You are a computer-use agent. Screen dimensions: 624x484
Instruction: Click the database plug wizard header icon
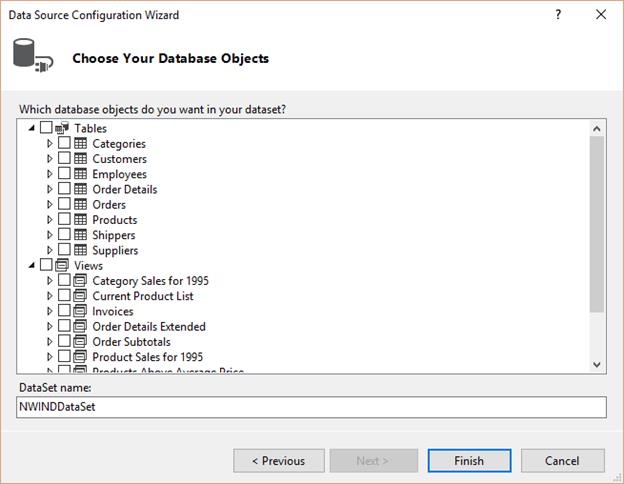click(33, 56)
